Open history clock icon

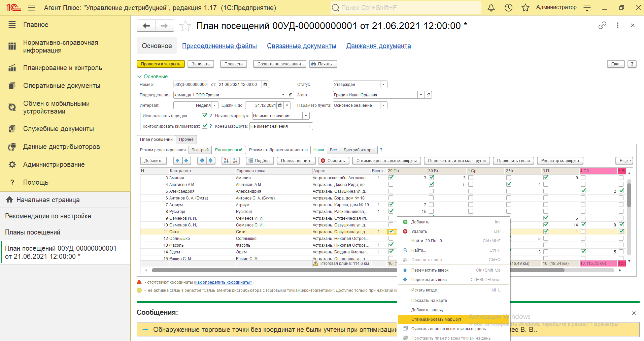(x=508, y=7)
